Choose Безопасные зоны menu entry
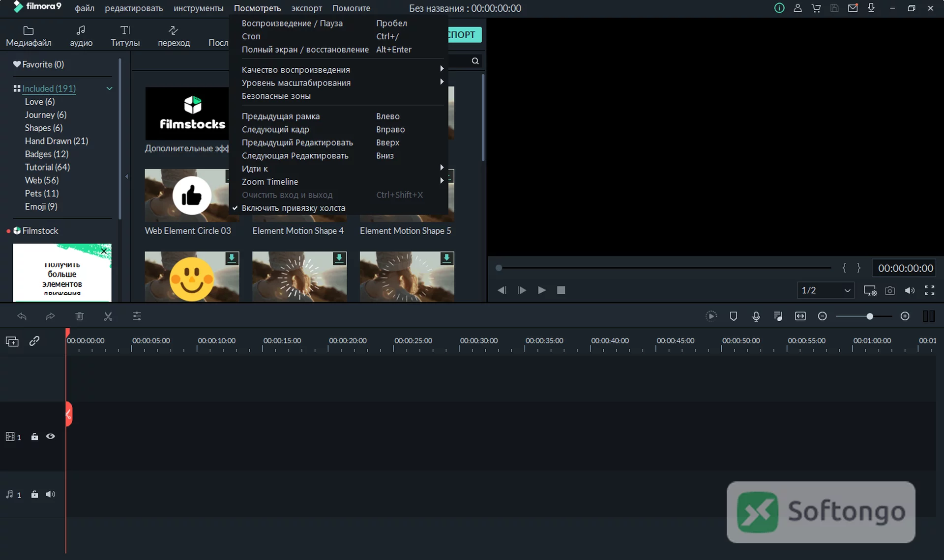This screenshot has height=560, width=944. tap(338, 96)
